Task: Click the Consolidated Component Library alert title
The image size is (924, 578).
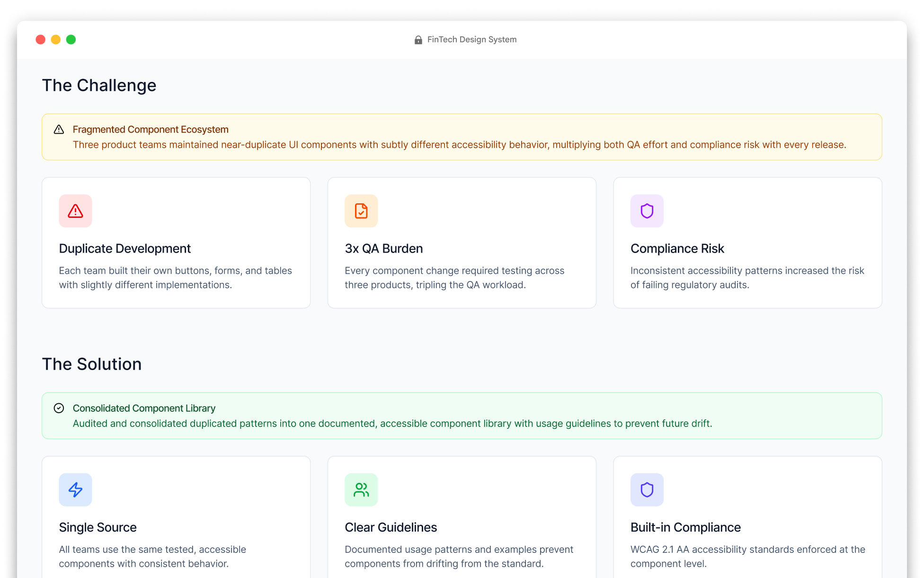Action: (x=144, y=408)
